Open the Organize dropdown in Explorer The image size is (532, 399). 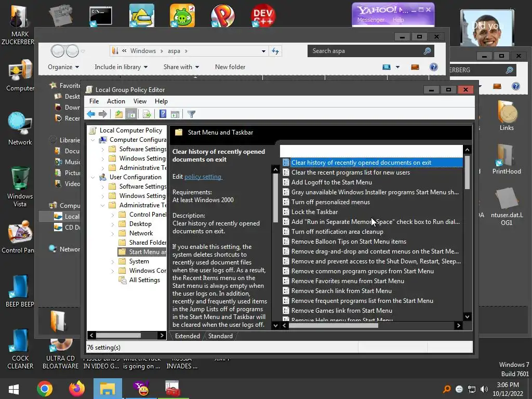tap(63, 67)
